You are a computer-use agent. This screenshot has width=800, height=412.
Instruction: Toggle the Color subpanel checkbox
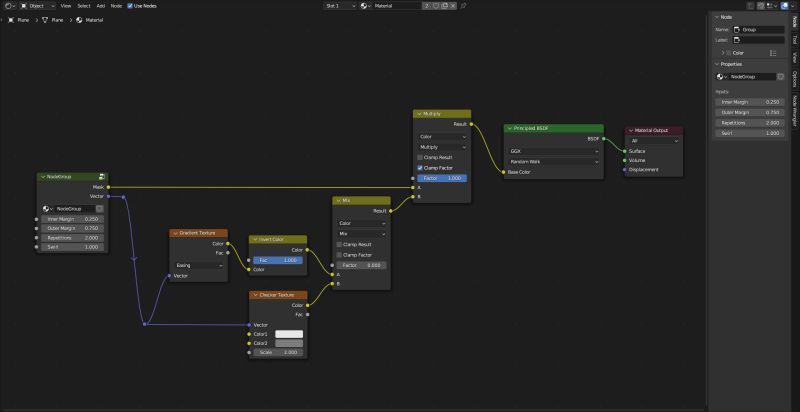coord(729,53)
